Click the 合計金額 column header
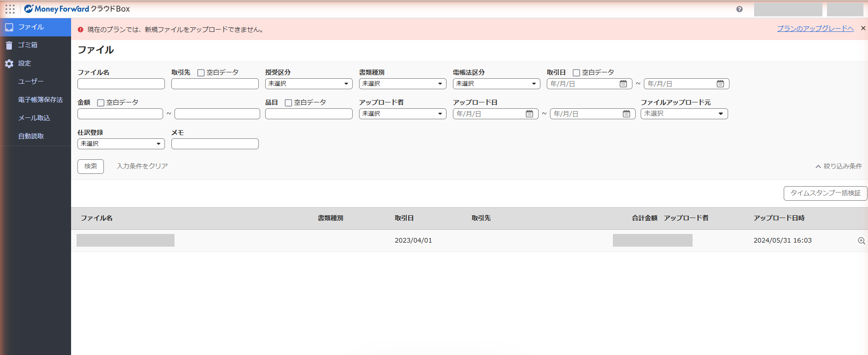This screenshot has height=355, width=868. pyautogui.click(x=644, y=218)
